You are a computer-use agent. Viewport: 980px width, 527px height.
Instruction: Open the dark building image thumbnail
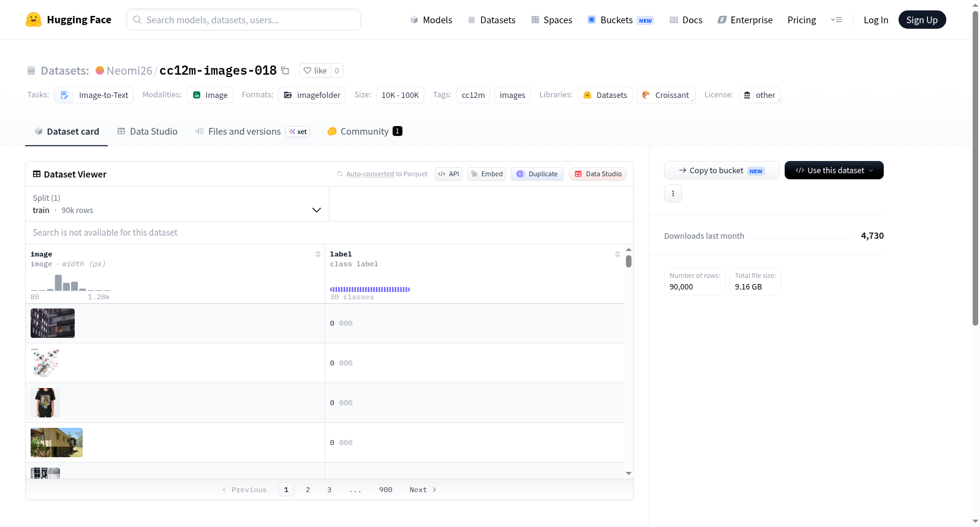coord(53,323)
